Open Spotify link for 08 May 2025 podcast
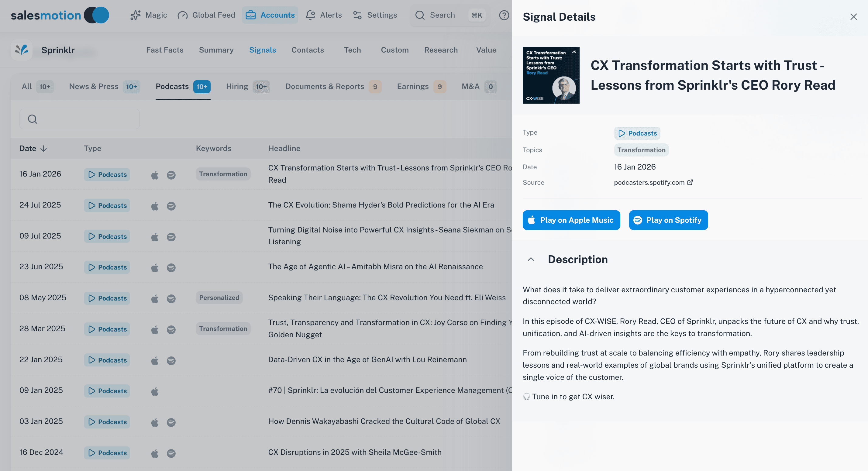 171,298
